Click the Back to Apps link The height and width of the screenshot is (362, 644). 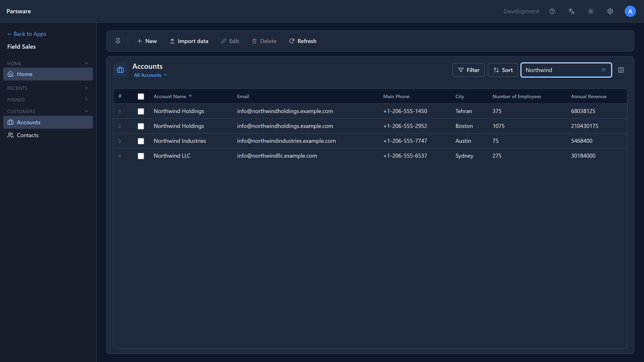coord(27,34)
